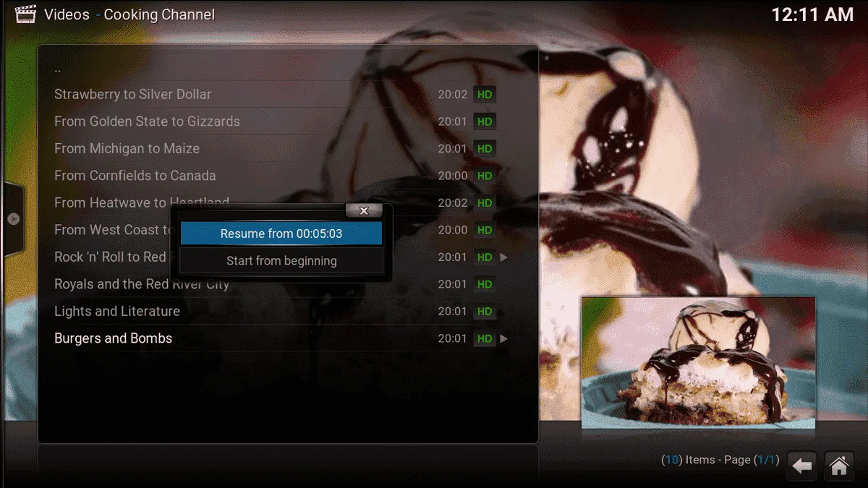Go to the home screen icon

tap(838, 466)
